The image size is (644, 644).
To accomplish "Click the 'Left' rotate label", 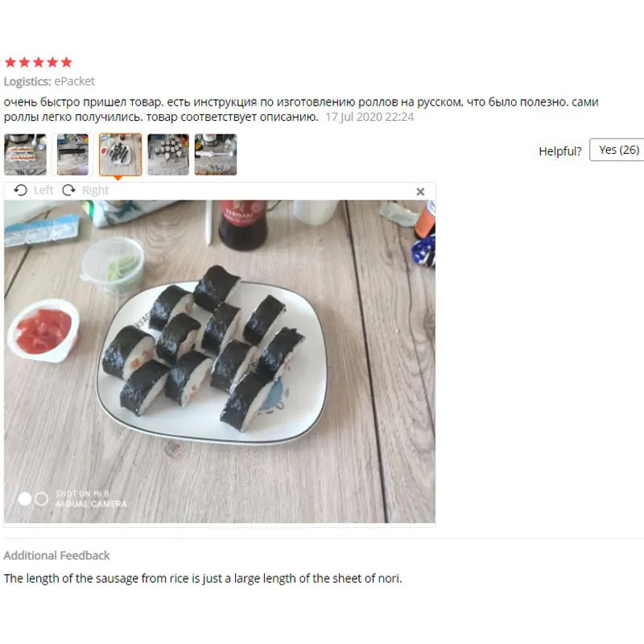I will pos(43,190).
